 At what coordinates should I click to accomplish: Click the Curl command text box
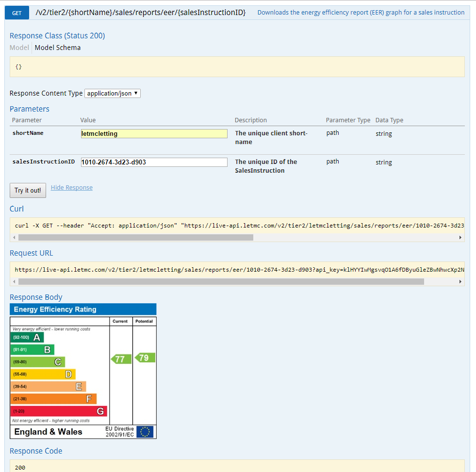pos(237,226)
